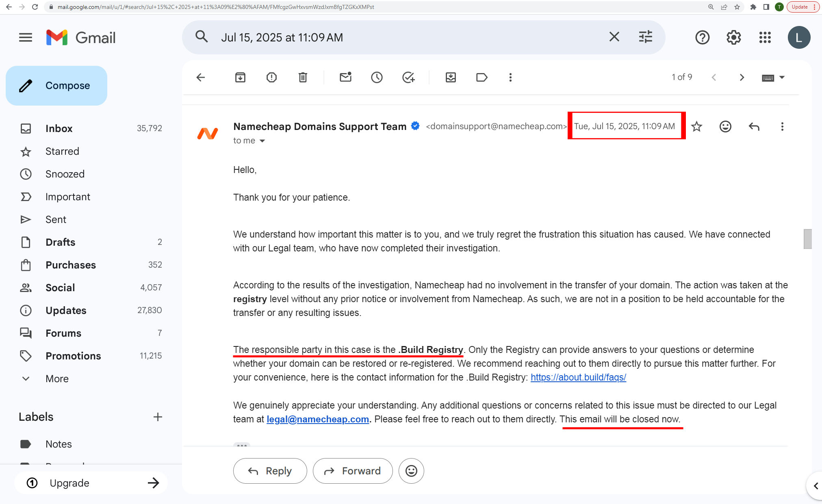Image resolution: width=822 pixels, height=504 pixels.
Task: Add an emoji reaction in message header
Action: point(725,126)
